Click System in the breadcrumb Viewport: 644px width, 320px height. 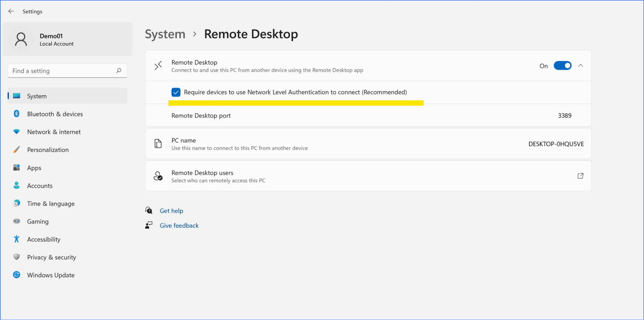(165, 34)
